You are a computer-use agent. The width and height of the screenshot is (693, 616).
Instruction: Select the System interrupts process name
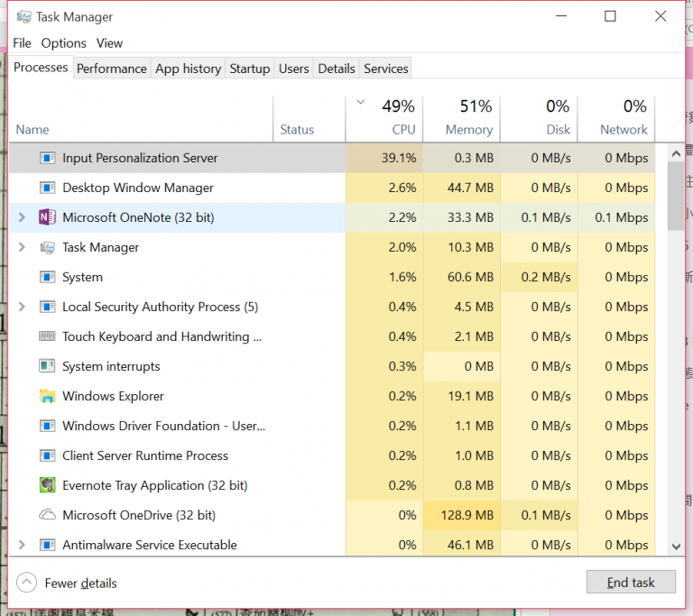111,366
